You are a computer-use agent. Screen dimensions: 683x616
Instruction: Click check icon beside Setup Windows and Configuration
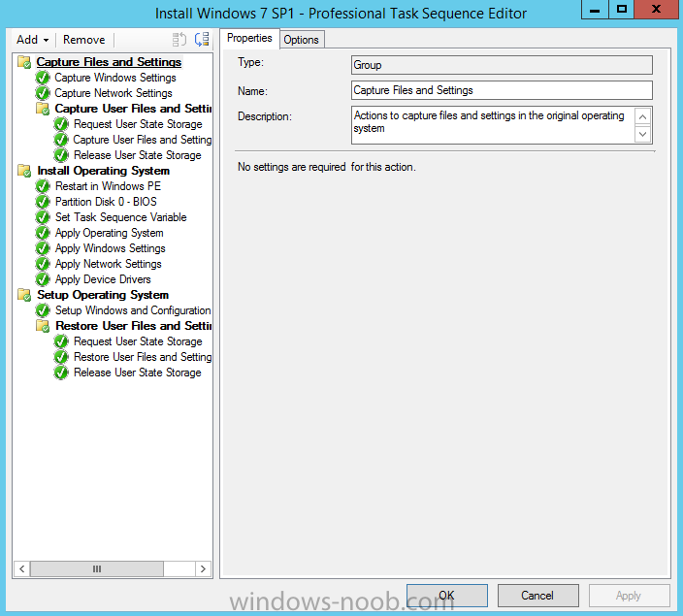click(x=43, y=310)
